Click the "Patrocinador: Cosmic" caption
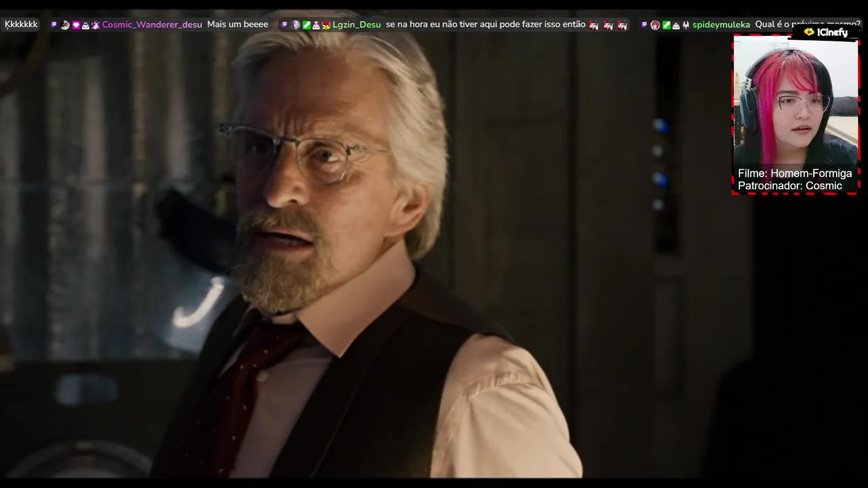The height and width of the screenshot is (488, 868). pyautogui.click(x=790, y=186)
